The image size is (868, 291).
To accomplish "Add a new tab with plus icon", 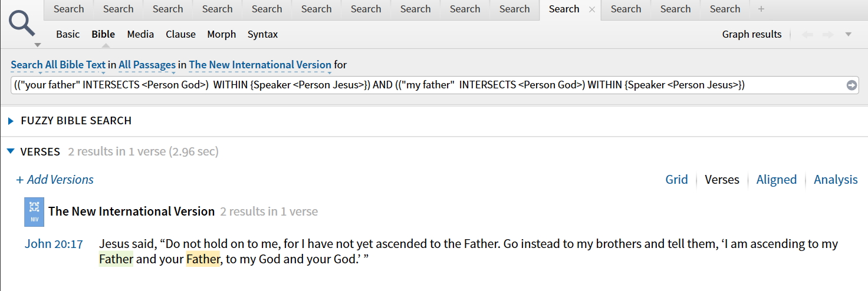I will 761,9.
